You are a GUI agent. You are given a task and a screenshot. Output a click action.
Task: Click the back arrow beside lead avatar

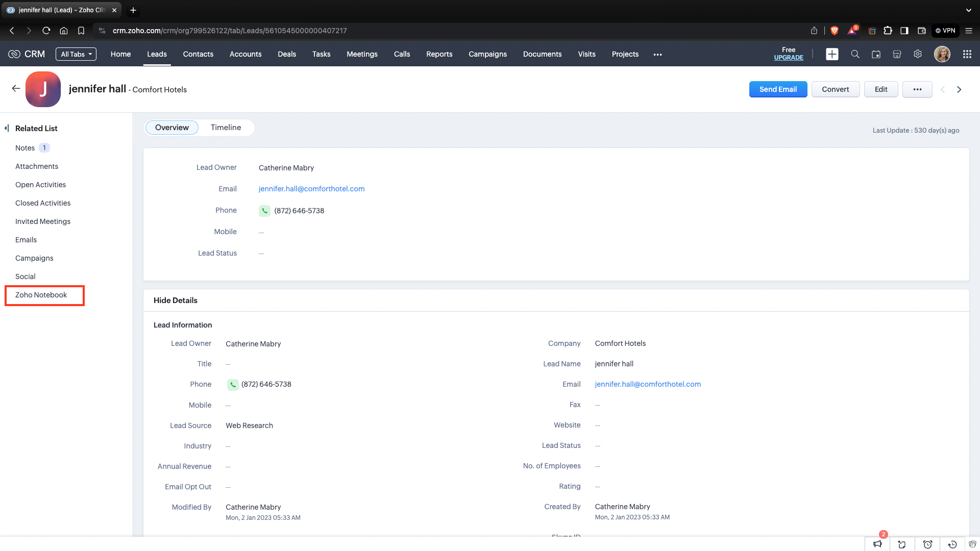[x=16, y=89]
